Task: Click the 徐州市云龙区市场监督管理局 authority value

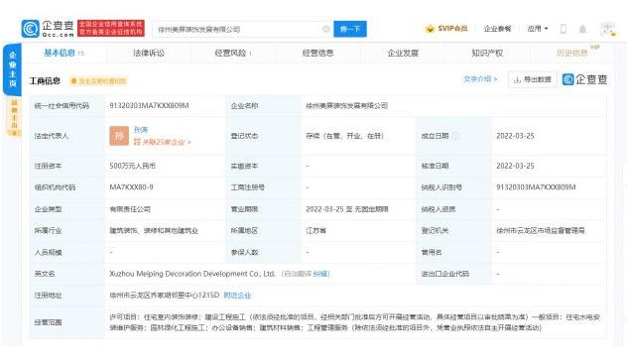Action: click(x=541, y=231)
